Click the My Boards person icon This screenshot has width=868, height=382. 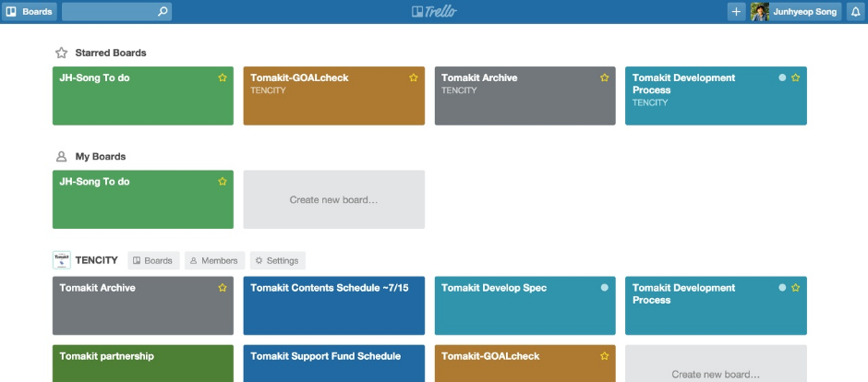pyautogui.click(x=61, y=157)
